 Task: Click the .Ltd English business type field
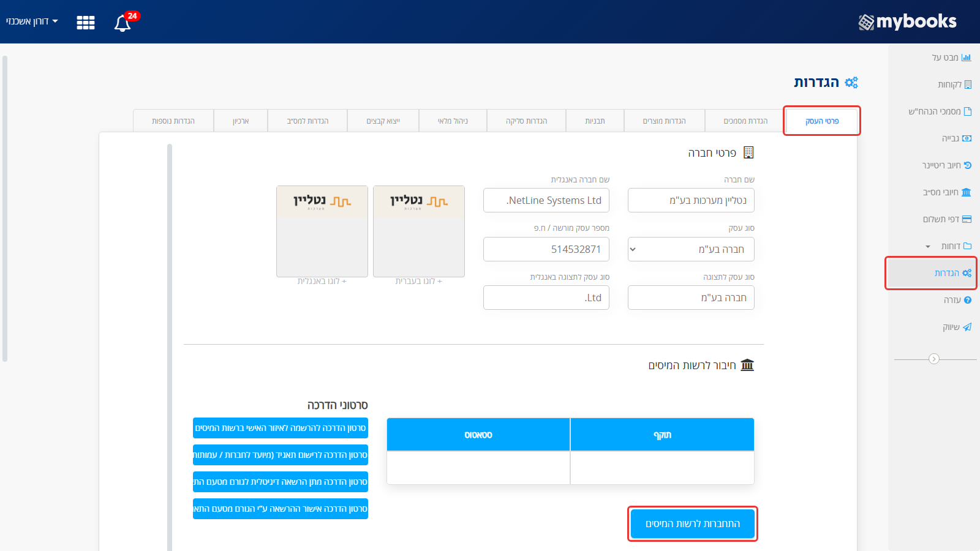pyautogui.click(x=546, y=298)
